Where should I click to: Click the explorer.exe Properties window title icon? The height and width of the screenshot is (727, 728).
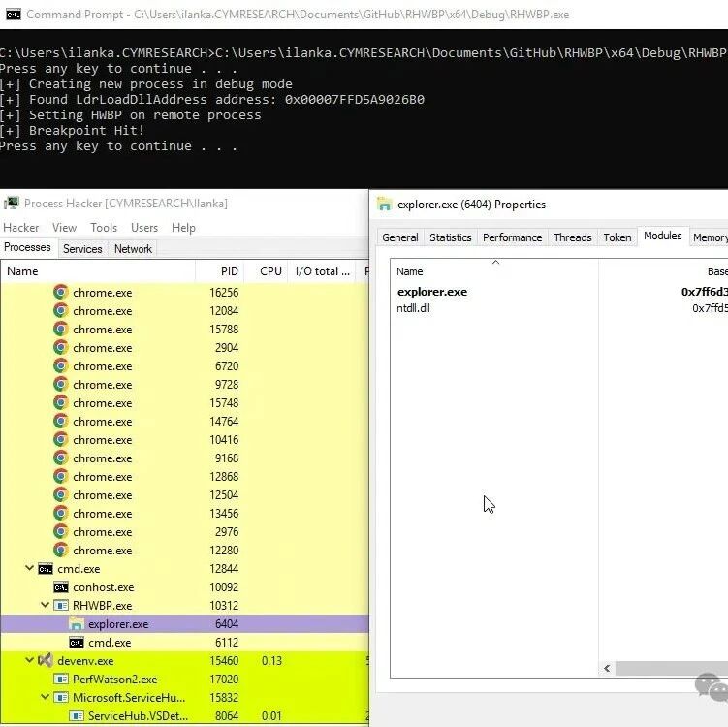(x=385, y=205)
